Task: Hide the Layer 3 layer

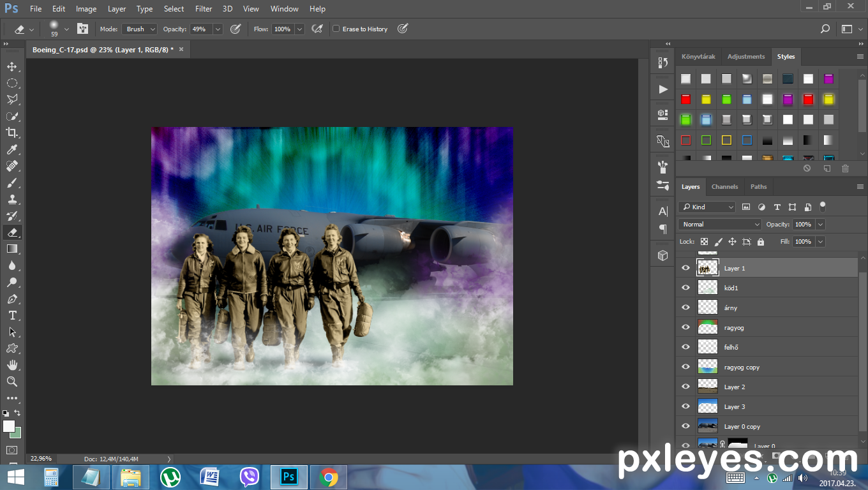Action: coord(686,406)
